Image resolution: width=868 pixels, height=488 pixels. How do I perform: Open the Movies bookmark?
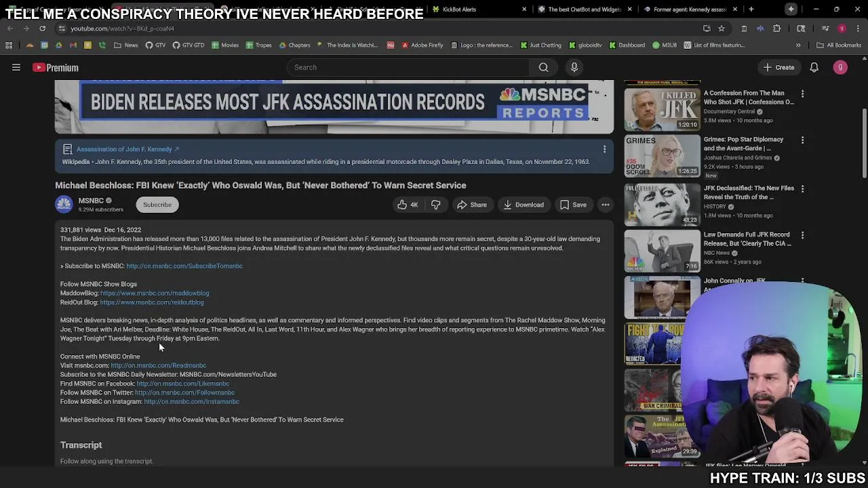tap(225, 45)
